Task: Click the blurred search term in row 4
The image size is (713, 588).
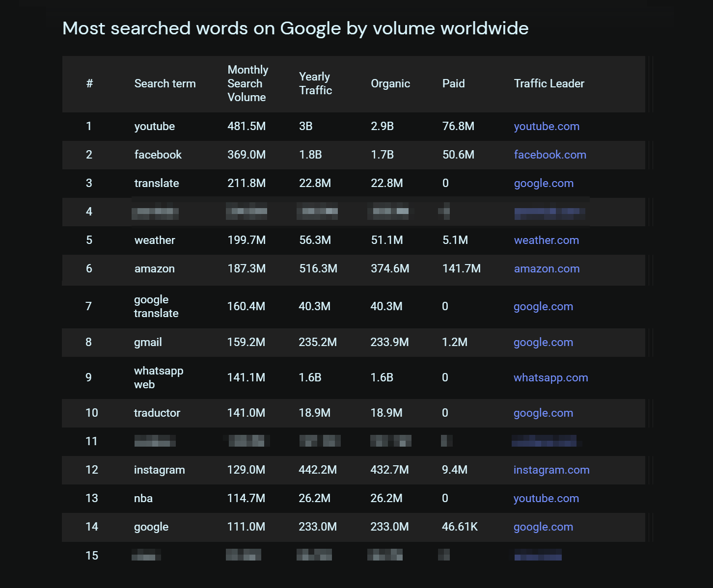Action: 155,213
